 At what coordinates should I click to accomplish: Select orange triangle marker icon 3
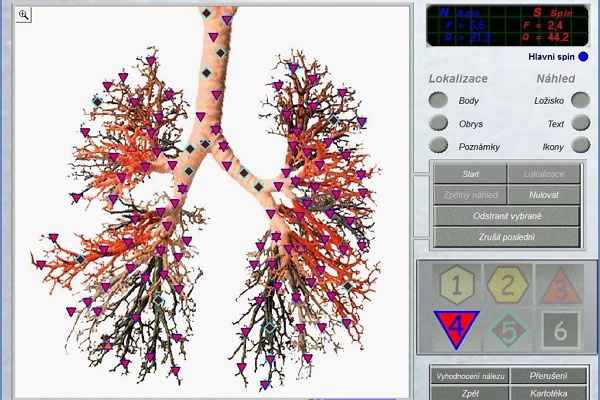click(560, 286)
